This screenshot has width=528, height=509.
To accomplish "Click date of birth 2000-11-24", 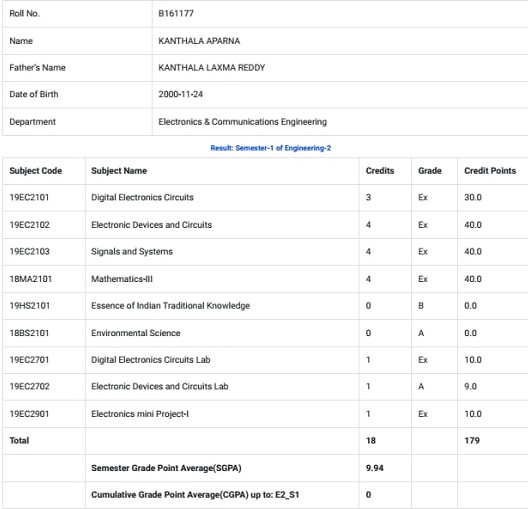I will pyautogui.click(x=180, y=94).
